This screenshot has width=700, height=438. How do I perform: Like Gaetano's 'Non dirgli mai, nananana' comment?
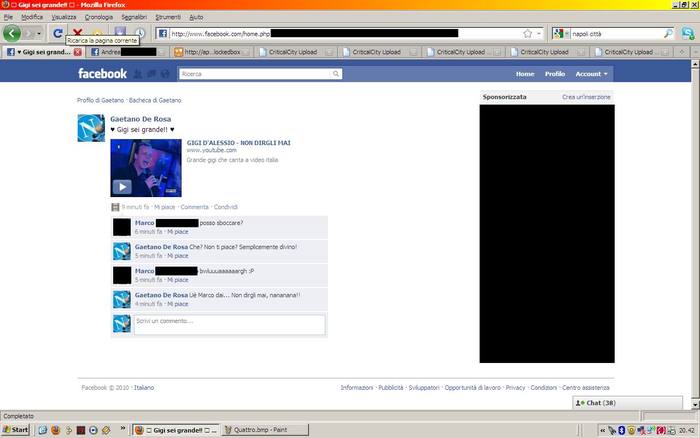[x=178, y=305]
